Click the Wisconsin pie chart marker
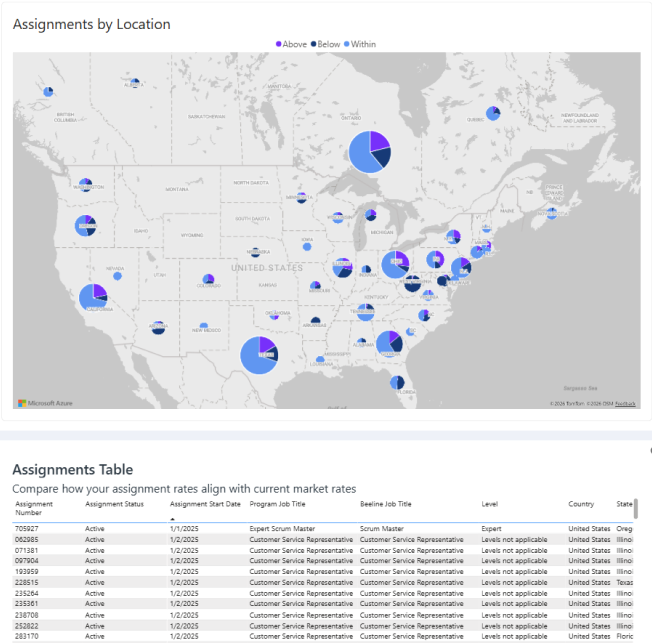 (x=338, y=217)
